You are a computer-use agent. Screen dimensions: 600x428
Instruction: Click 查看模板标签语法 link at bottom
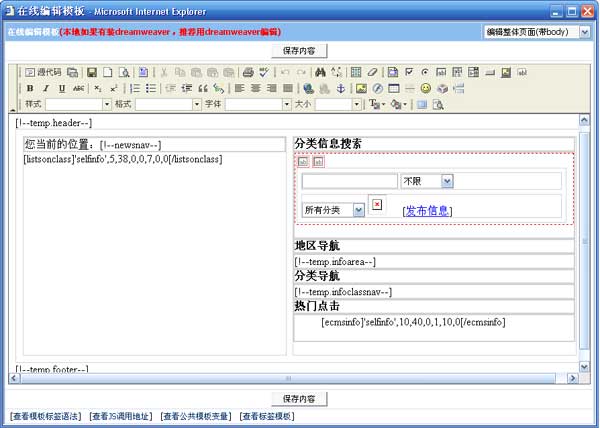[45, 416]
